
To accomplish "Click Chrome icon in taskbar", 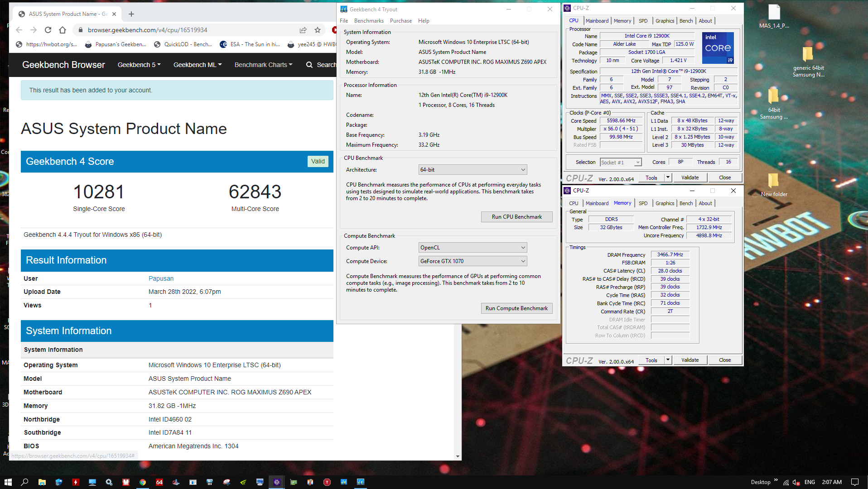I will [x=143, y=482].
